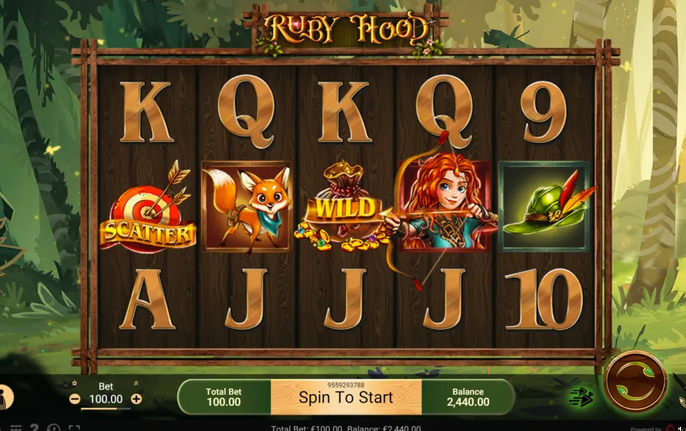The image size is (686, 431).
Task: Spin the reels with round button
Action: 635,381
